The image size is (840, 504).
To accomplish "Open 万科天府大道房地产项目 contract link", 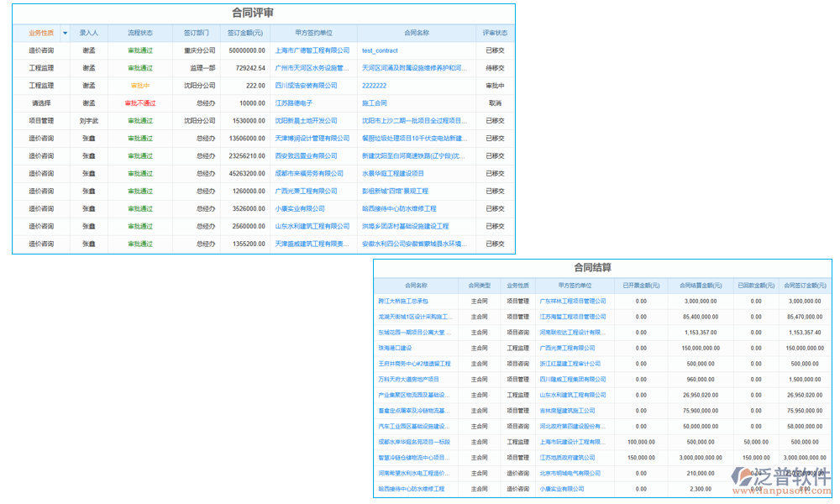I will point(408,380).
